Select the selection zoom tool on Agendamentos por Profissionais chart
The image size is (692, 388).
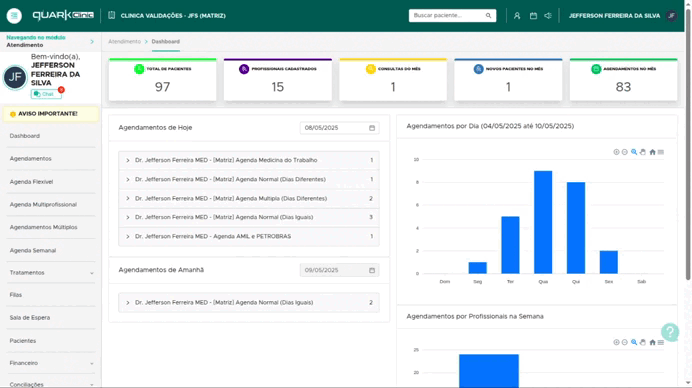(634, 342)
